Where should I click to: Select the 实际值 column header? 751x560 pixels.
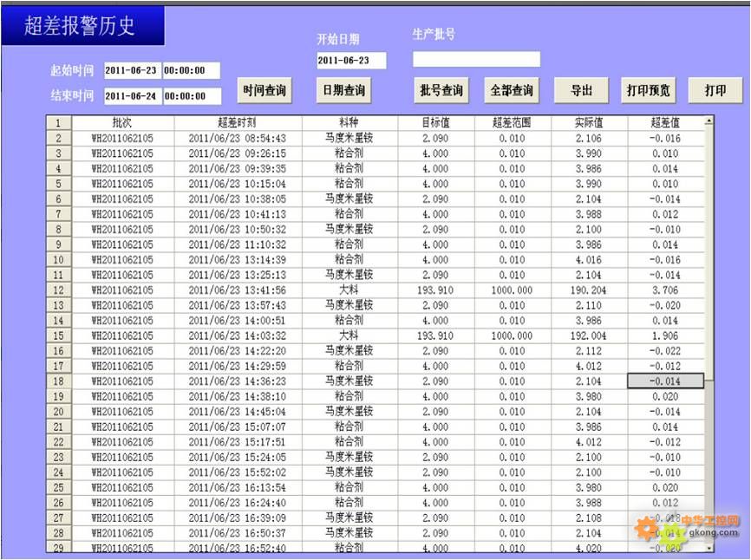[589, 122]
